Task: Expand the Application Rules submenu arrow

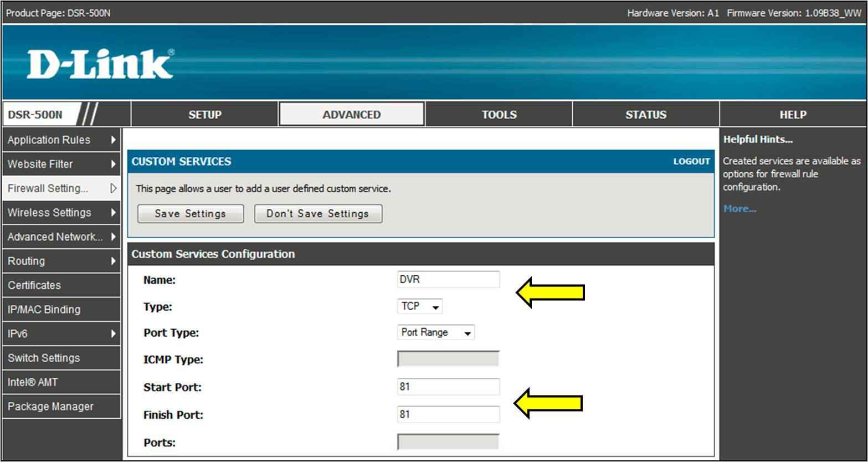Action: (113, 140)
